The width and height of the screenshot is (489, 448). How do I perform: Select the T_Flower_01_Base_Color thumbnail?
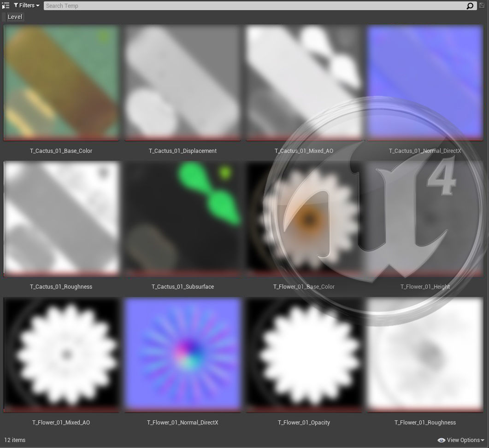pos(304,219)
